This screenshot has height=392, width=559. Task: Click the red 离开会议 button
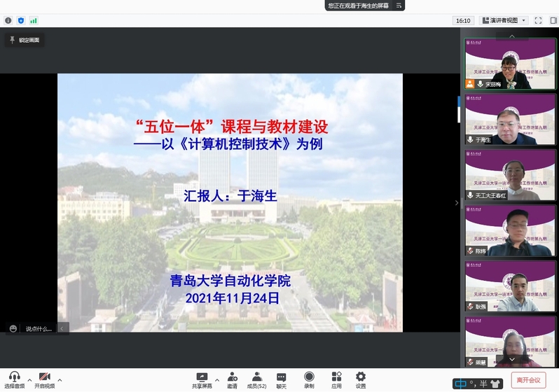click(x=529, y=380)
